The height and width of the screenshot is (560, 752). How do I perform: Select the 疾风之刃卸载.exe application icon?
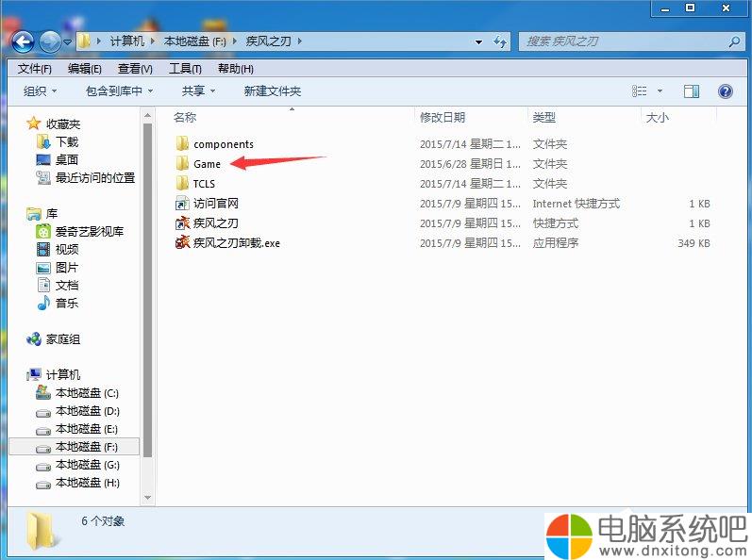click(x=182, y=242)
